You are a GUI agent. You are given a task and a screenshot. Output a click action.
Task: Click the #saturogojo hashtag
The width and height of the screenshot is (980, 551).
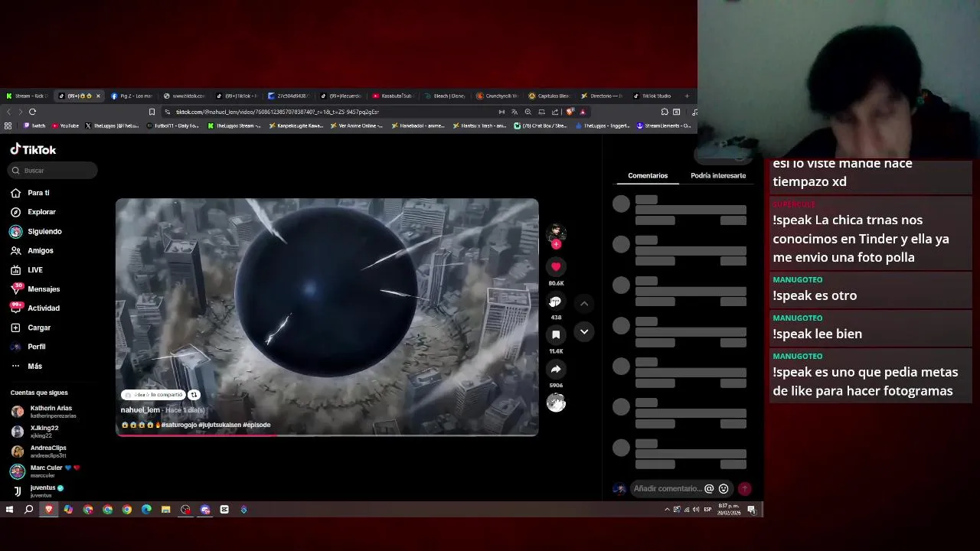(x=179, y=425)
